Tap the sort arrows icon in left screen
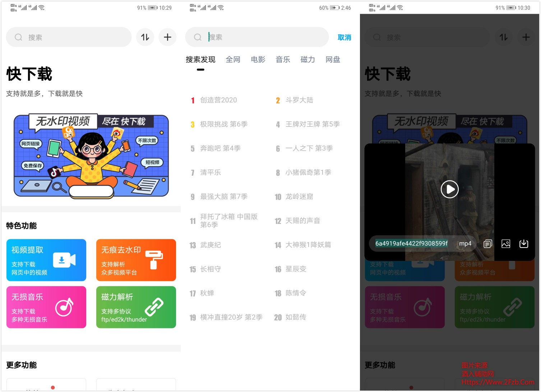The height and width of the screenshot is (392, 541). (145, 37)
